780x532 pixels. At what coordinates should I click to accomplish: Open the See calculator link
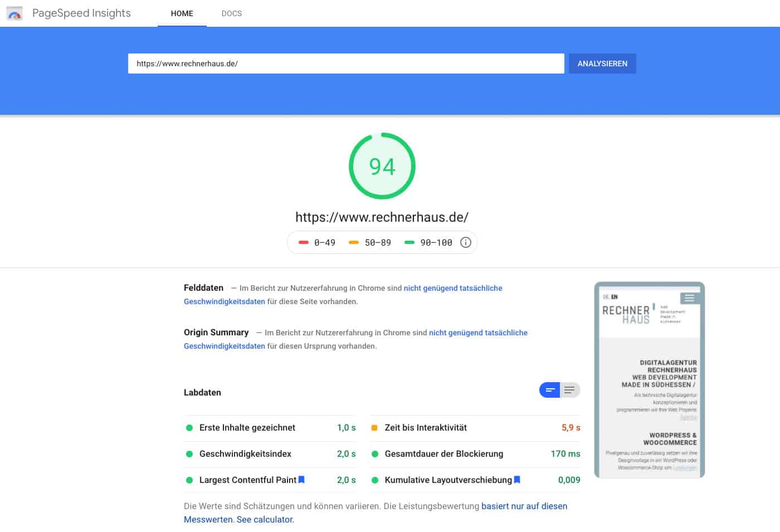click(265, 519)
